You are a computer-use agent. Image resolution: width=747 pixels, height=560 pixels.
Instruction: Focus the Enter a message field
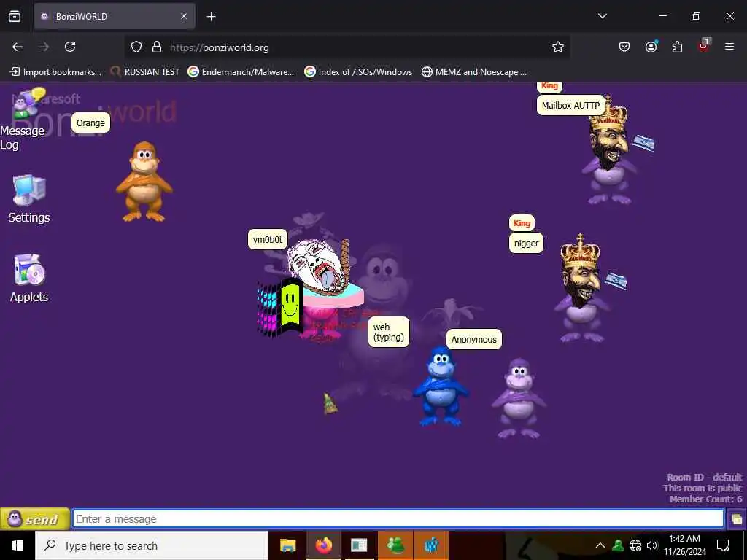(x=398, y=518)
